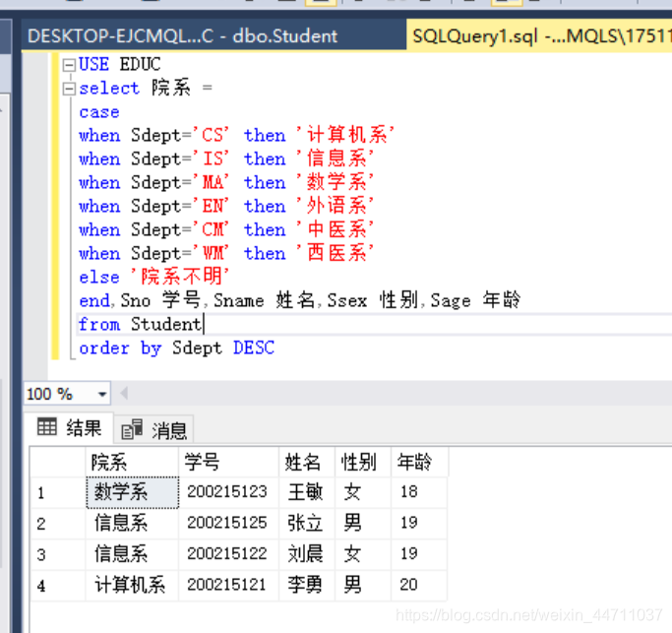Select the 年龄 column header
This screenshot has width=672, height=633.
click(x=419, y=462)
